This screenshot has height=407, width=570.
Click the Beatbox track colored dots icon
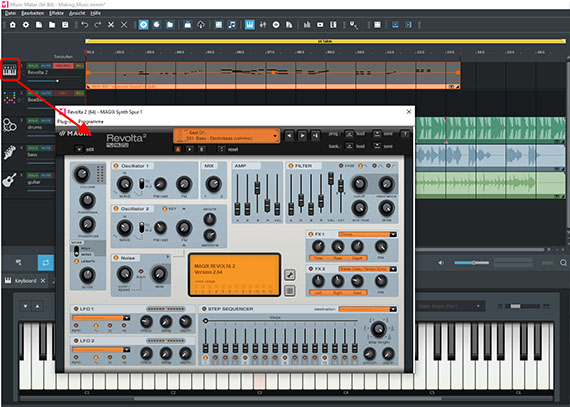(9, 97)
